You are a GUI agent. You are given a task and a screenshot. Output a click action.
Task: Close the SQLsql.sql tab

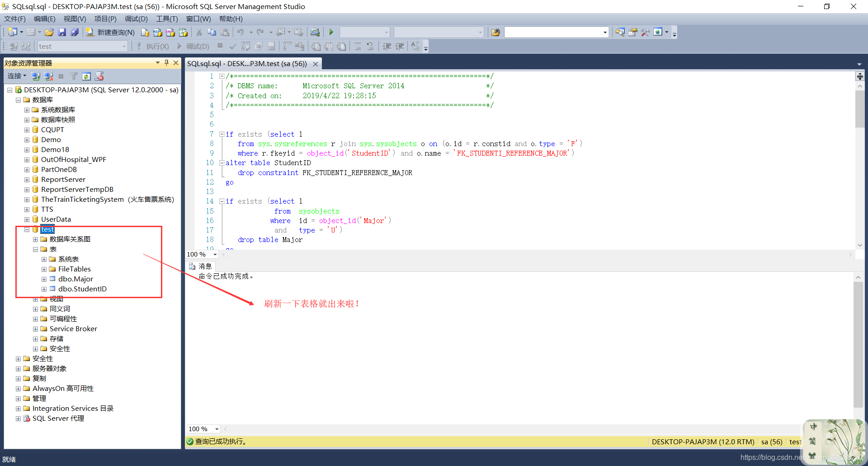(x=316, y=64)
